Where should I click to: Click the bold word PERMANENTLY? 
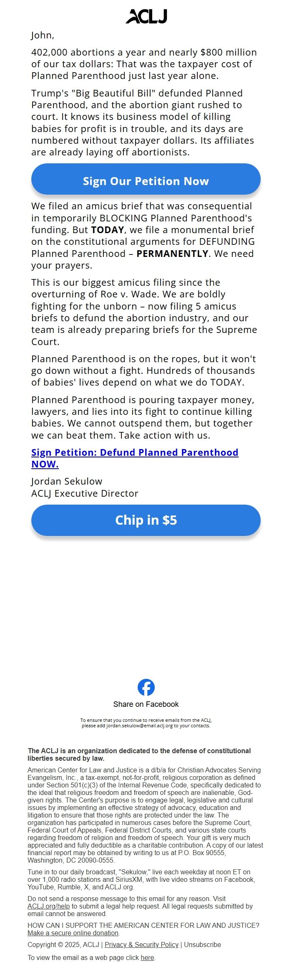pos(172,254)
